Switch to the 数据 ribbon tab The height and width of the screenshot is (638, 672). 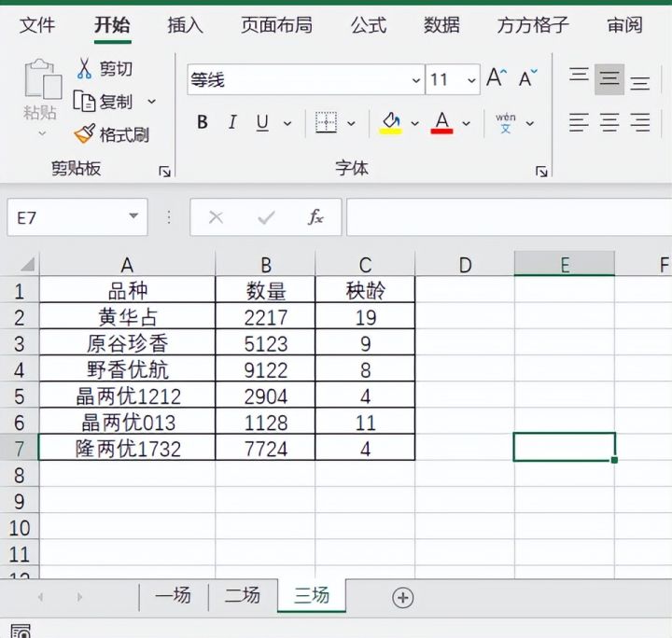pyautogui.click(x=441, y=24)
